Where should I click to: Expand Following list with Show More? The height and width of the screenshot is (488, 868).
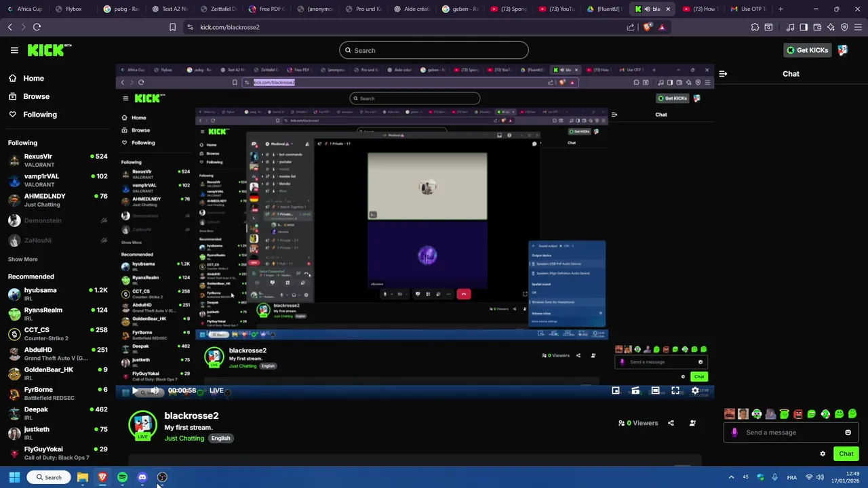(x=22, y=259)
